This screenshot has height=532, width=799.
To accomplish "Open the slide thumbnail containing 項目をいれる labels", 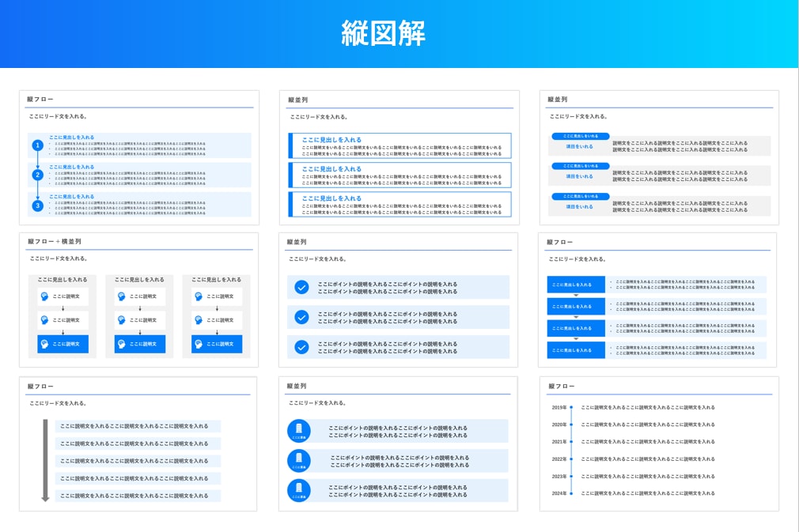I will click(660, 158).
